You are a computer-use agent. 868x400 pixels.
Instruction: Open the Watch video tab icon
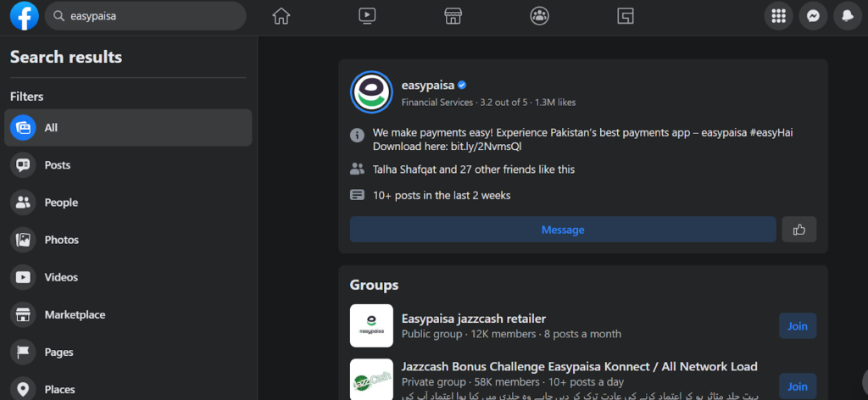(367, 16)
